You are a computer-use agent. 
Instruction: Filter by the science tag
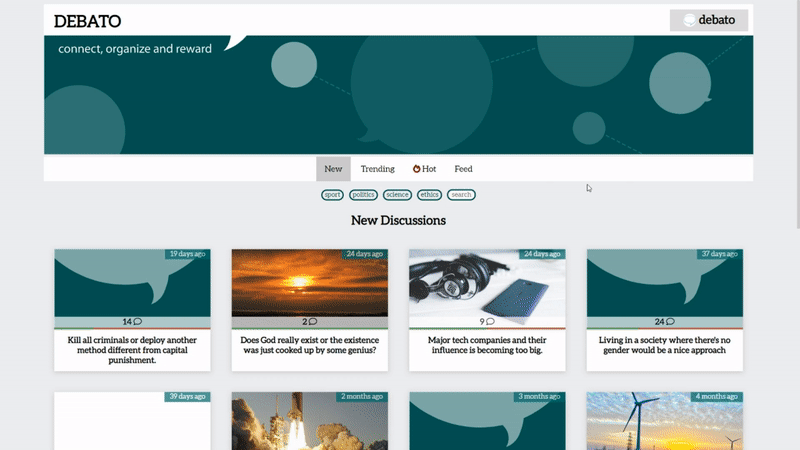397,195
